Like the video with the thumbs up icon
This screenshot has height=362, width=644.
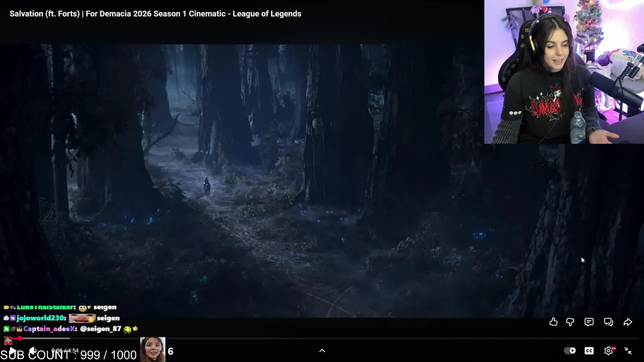553,322
